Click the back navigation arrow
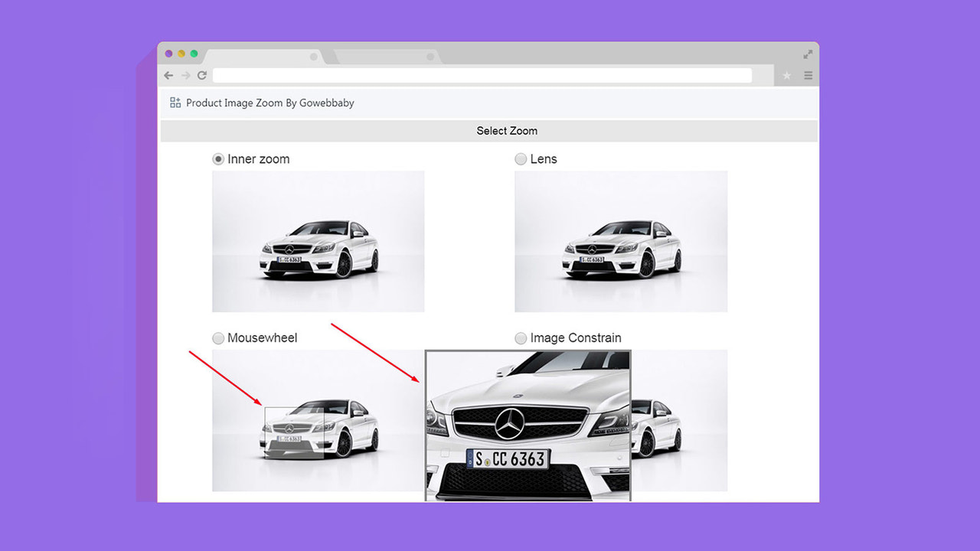Viewport: 980px width, 551px height. 168,75
